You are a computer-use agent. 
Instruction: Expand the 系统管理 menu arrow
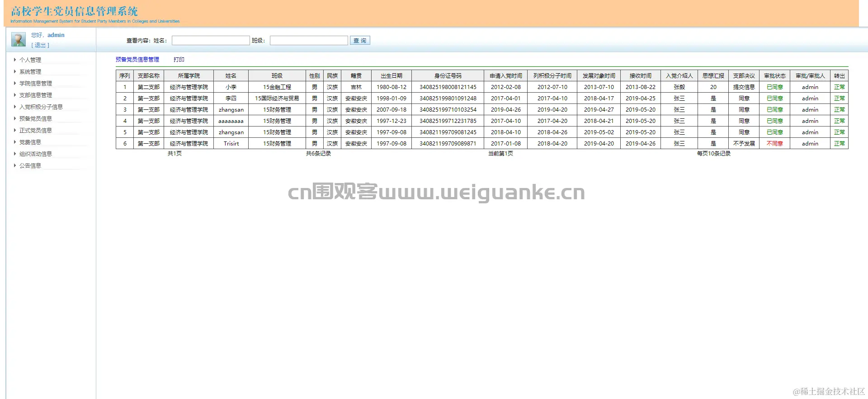point(15,71)
